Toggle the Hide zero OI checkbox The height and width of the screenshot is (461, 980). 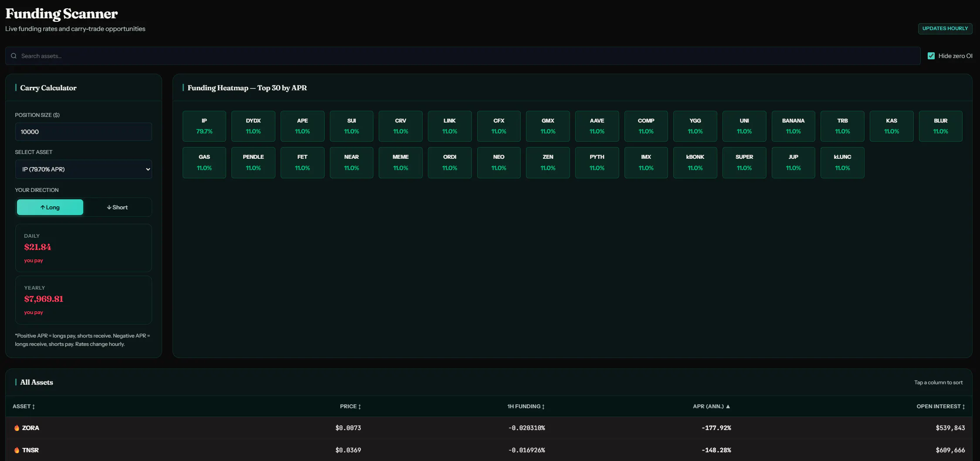[x=931, y=56]
